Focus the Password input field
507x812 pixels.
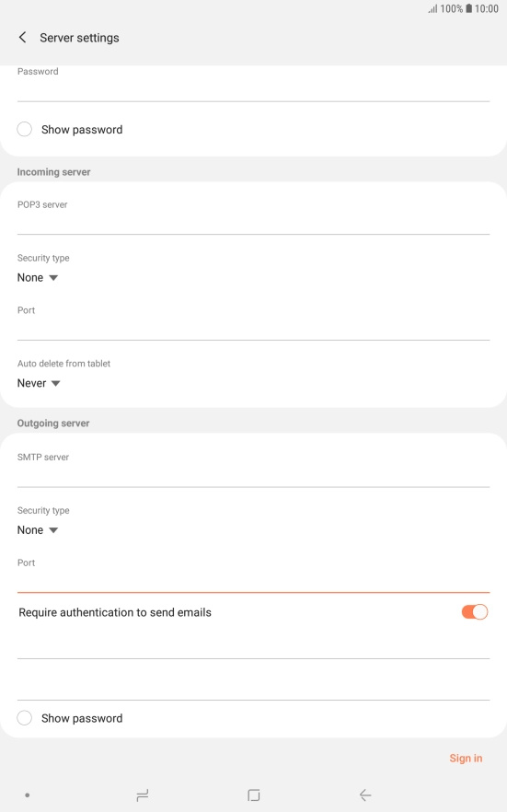tap(254, 90)
